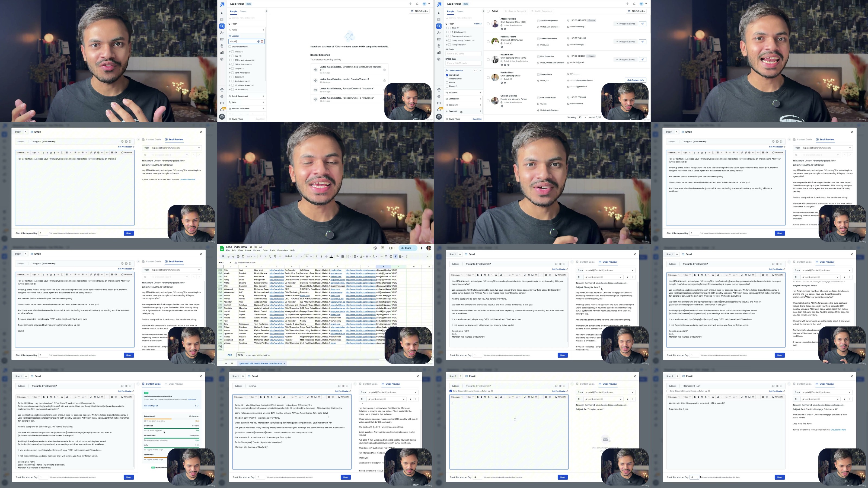
Task: Click red exclude icon in dubai field
Action: (x=262, y=41)
